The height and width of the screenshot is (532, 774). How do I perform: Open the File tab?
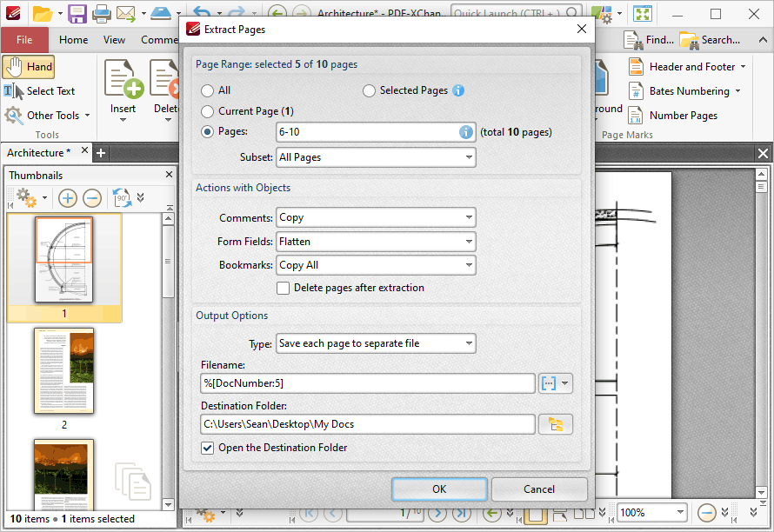(24, 40)
